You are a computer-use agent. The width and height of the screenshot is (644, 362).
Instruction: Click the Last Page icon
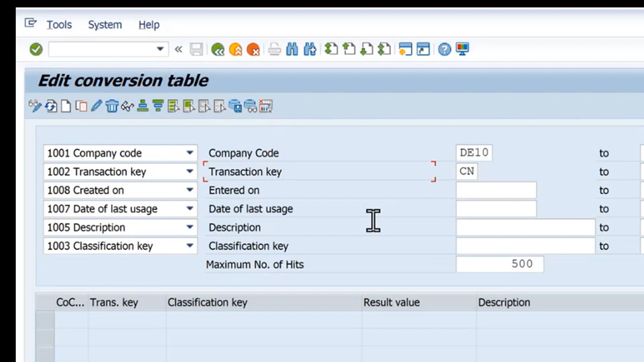(x=384, y=49)
